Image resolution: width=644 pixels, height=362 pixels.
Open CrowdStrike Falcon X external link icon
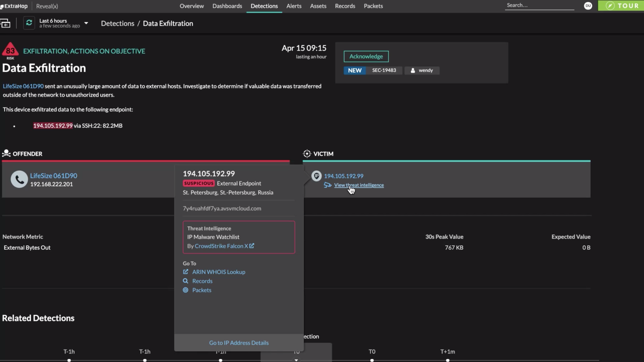coord(252,246)
